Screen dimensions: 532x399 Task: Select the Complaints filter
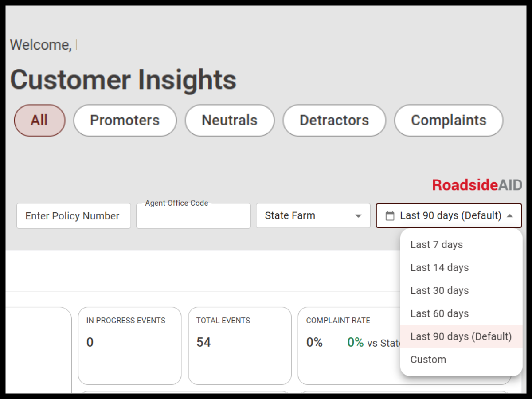pos(448,120)
